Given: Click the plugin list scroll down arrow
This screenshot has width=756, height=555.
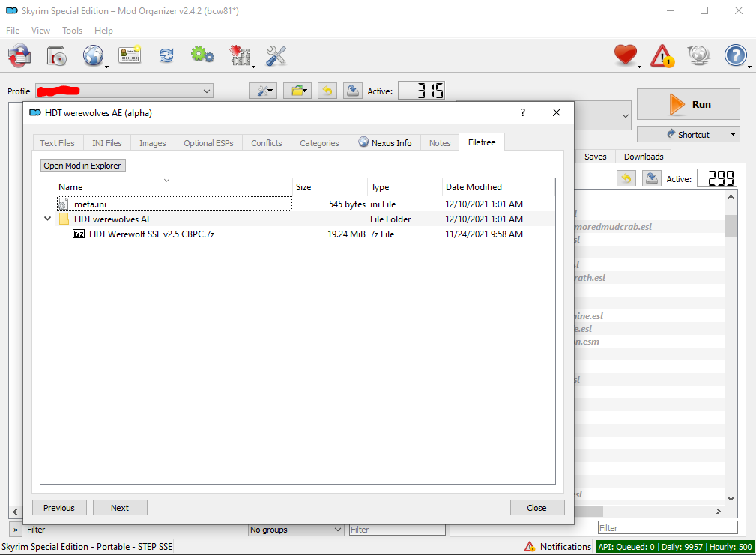Looking at the screenshot, I should click(x=731, y=499).
